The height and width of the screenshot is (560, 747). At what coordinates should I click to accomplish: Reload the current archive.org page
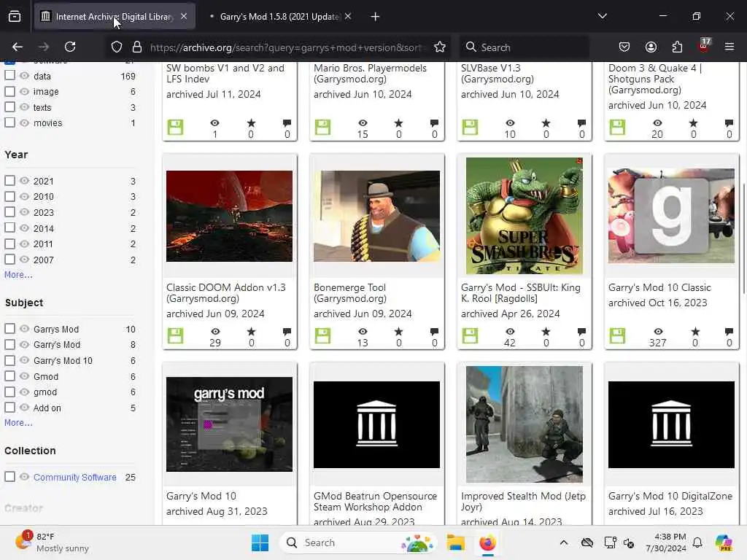pyautogui.click(x=70, y=47)
